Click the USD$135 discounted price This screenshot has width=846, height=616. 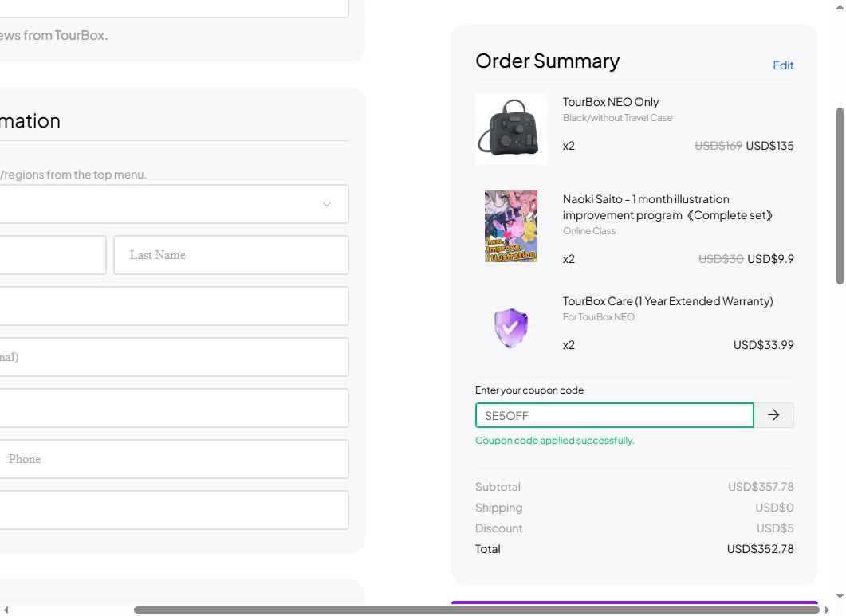tap(769, 146)
